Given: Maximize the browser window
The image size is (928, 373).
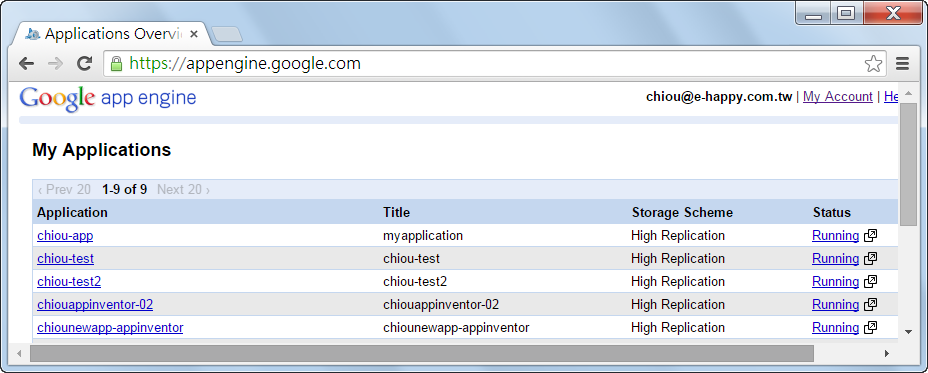Looking at the screenshot, I should [846, 13].
